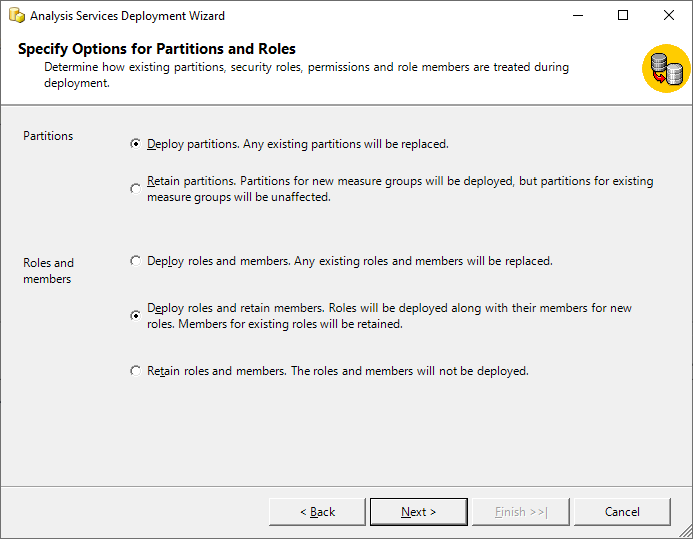Click the text about partitions for new measure groups
Screen dimensions: 693x539
(400, 189)
